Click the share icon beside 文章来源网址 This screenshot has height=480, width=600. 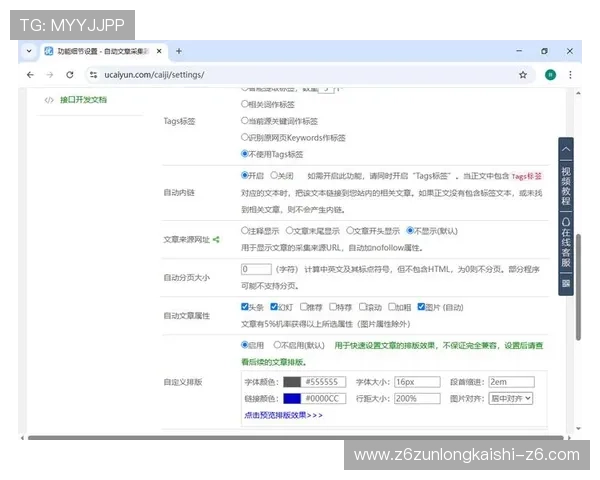[216, 240]
